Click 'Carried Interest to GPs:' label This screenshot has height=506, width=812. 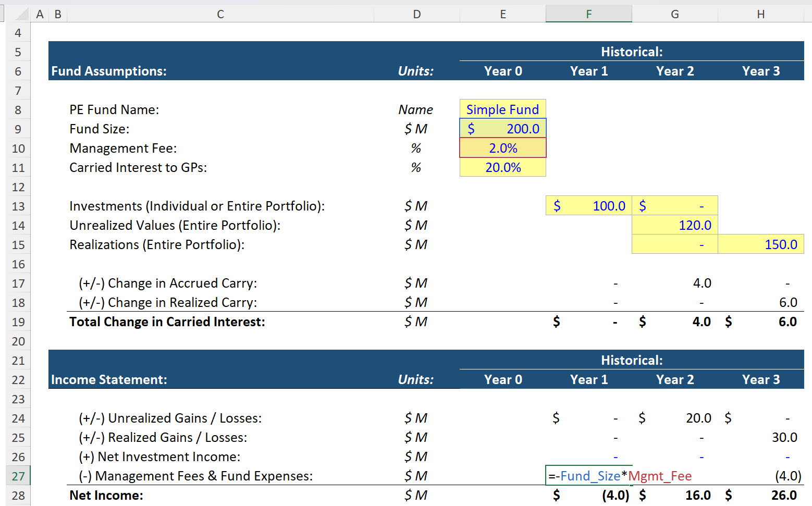pos(138,167)
